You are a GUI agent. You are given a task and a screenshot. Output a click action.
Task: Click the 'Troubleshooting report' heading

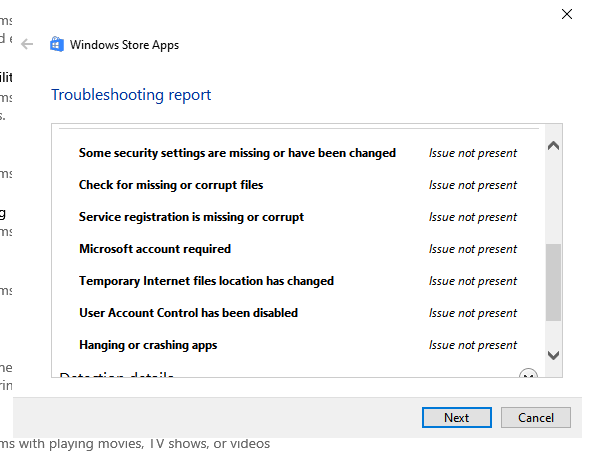[131, 95]
